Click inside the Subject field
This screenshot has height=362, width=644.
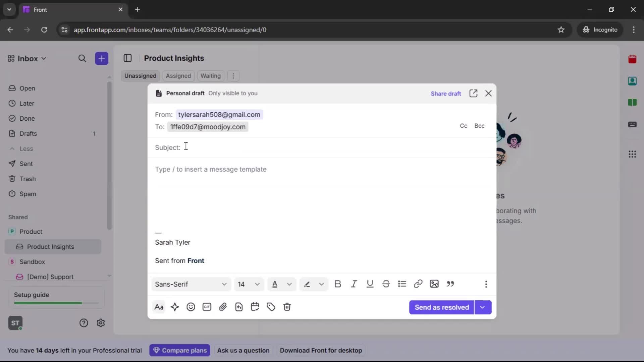[235, 147]
